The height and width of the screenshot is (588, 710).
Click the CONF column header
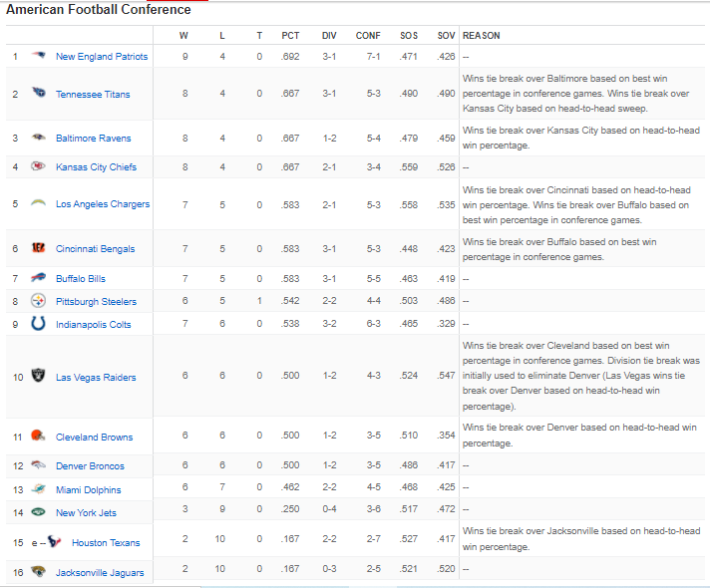coord(368,36)
